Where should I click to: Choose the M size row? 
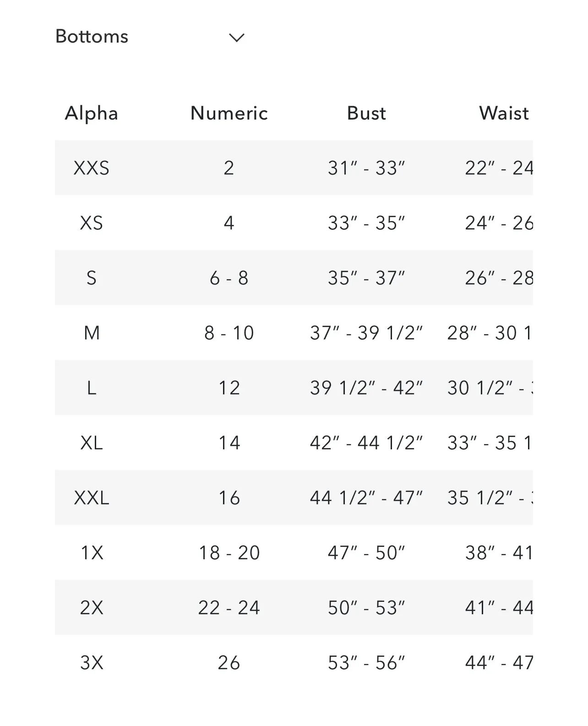(x=294, y=333)
